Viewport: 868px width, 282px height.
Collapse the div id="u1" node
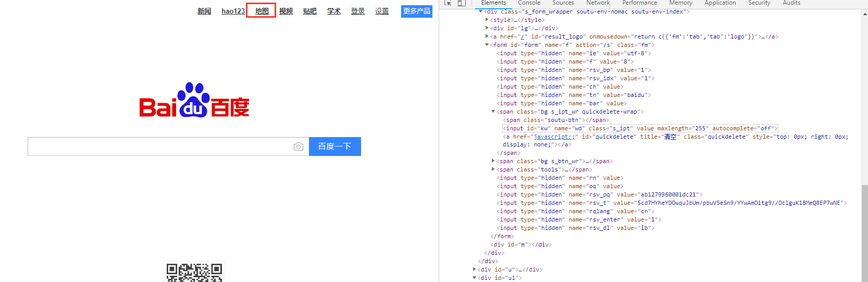(474, 278)
